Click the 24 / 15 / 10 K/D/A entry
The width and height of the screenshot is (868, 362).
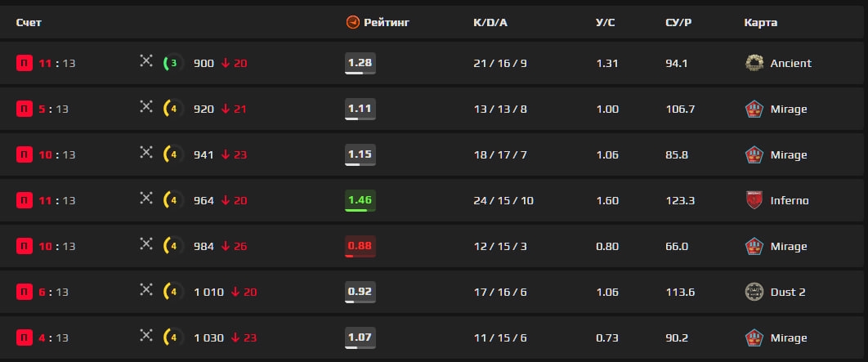(503, 200)
